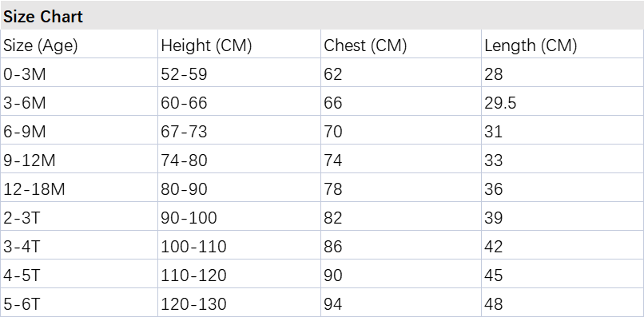This screenshot has width=644, height=317.
Task: Click the chest value 90
Action: pyautogui.click(x=333, y=275)
